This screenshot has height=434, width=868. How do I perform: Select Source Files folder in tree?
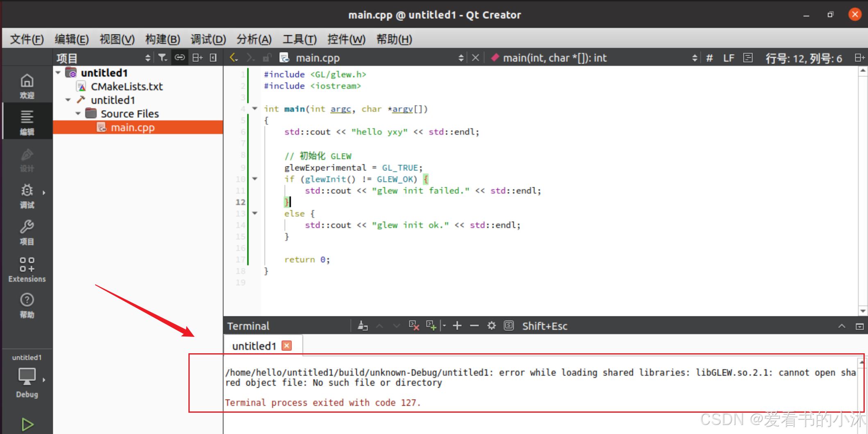click(130, 114)
